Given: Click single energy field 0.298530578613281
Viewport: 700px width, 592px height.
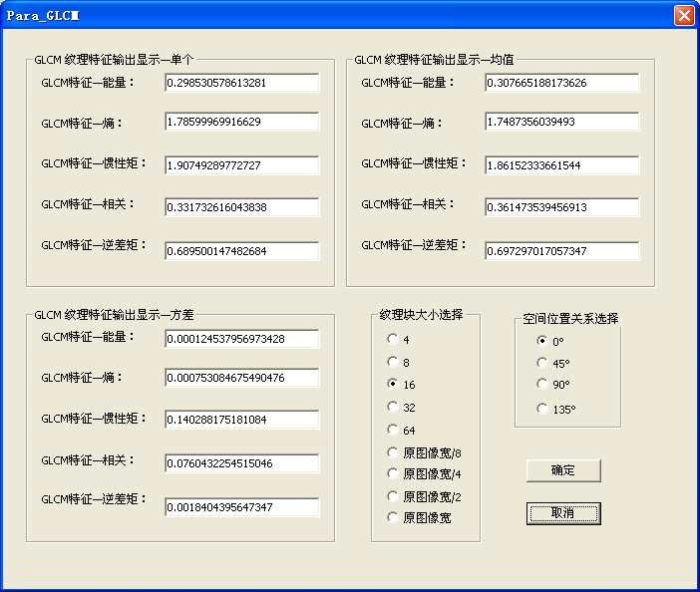Looking at the screenshot, I should click(x=242, y=83).
